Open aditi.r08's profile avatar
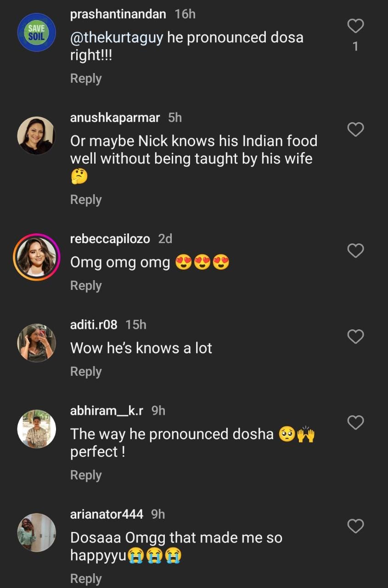Image resolution: width=388 pixels, height=588 pixels. pyautogui.click(x=36, y=343)
